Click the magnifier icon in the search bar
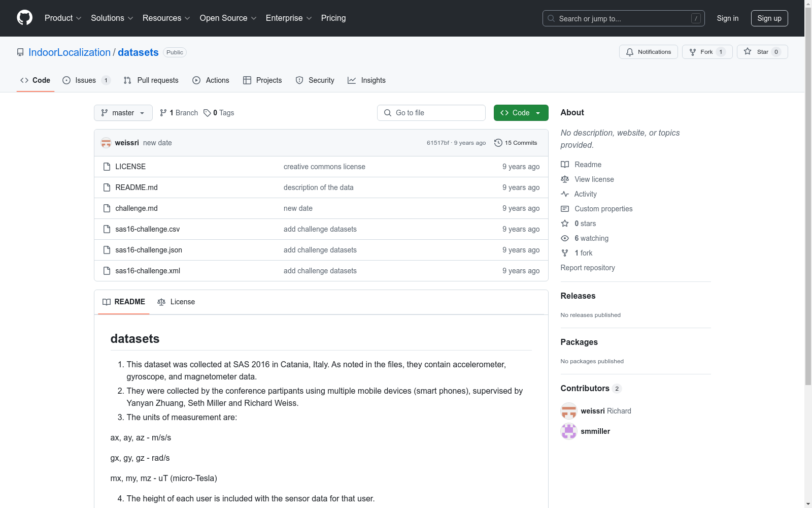Screen dimensions: 812x508 [x=551, y=18]
